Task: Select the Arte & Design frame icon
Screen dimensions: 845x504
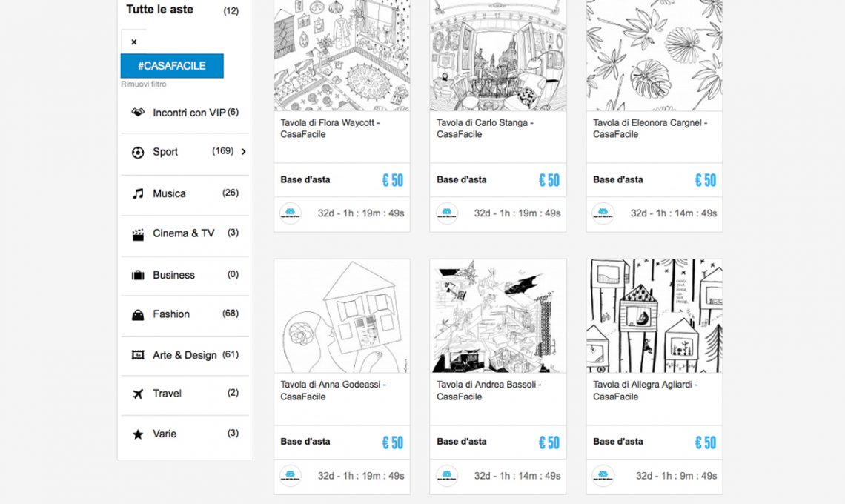Action: (x=137, y=355)
